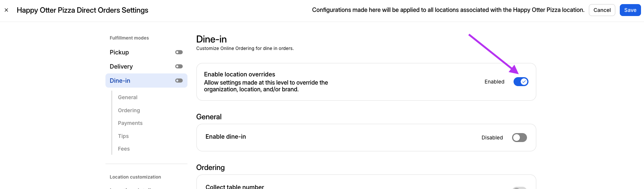Image resolution: width=644 pixels, height=189 pixels.
Task: Cancel the configuration changes
Action: coord(602,10)
